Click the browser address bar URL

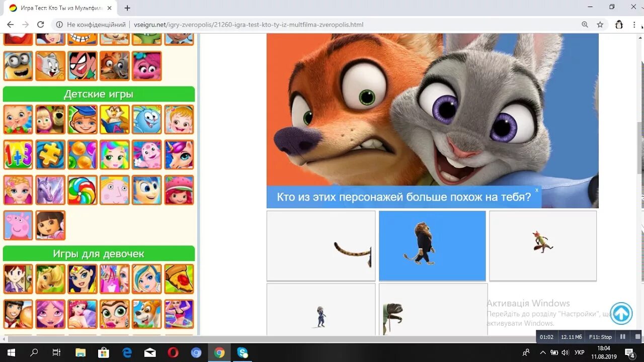tap(249, 25)
